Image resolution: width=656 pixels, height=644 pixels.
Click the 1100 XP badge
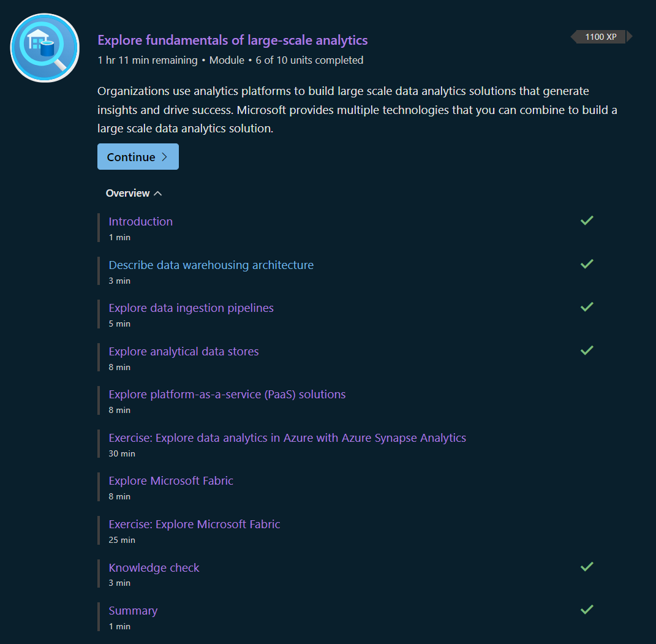(x=601, y=37)
